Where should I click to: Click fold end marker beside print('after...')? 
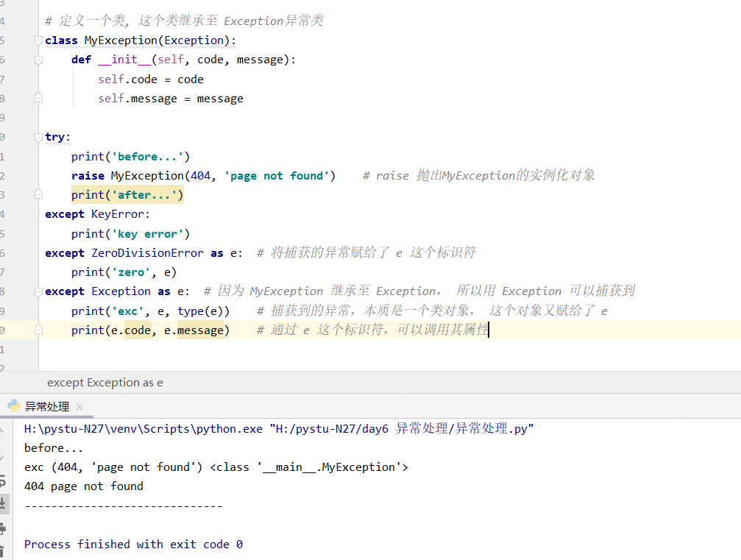pos(38,195)
